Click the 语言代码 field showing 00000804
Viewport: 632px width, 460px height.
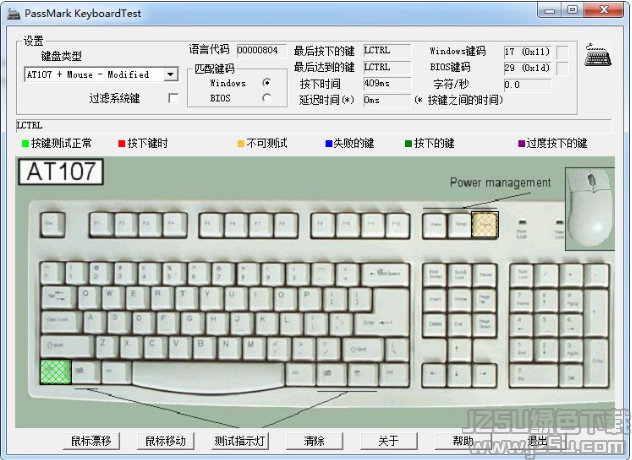click(x=262, y=50)
